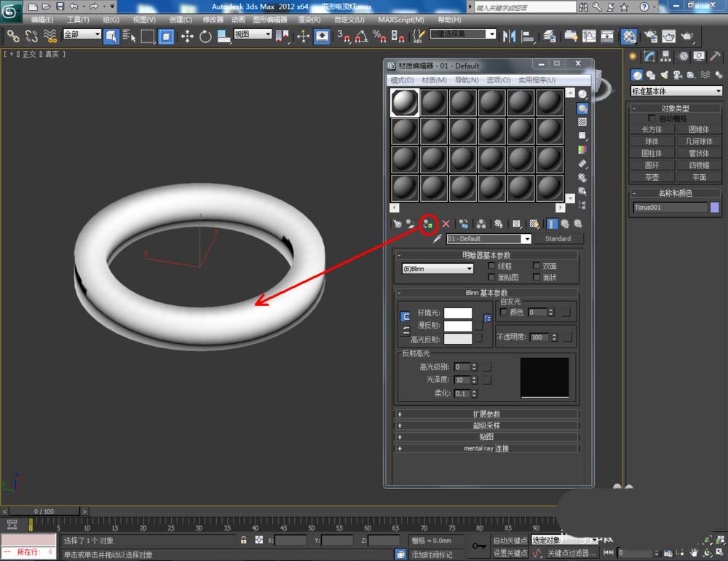Toggle the ambient-diffuse color lock button
Viewport: 728px width, 561px height.
(405, 317)
